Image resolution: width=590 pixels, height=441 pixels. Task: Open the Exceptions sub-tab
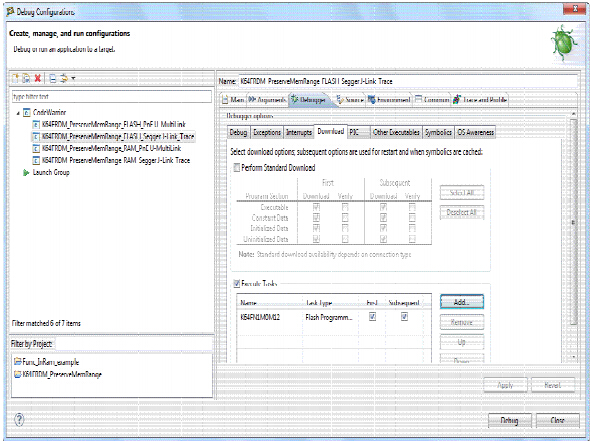click(x=267, y=132)
